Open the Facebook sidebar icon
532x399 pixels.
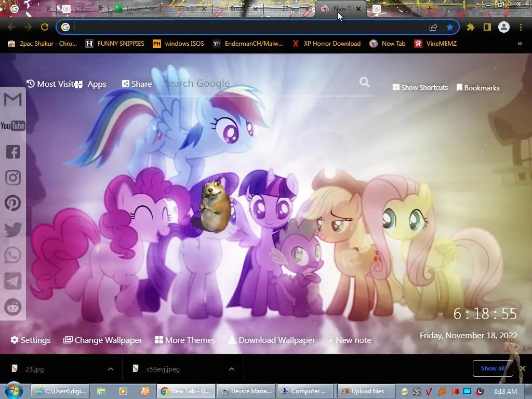click(13, 152)
